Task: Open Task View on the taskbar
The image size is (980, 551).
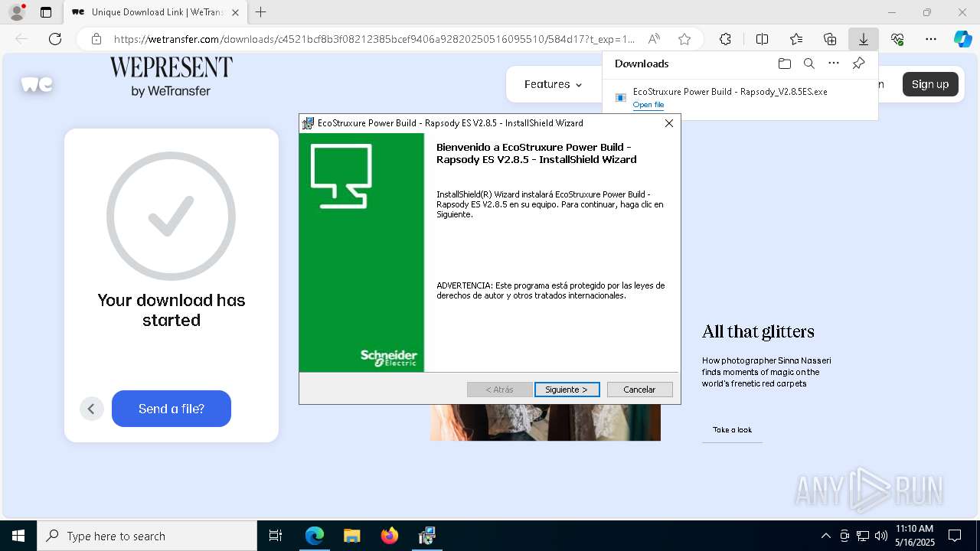Action: point(276,536)
